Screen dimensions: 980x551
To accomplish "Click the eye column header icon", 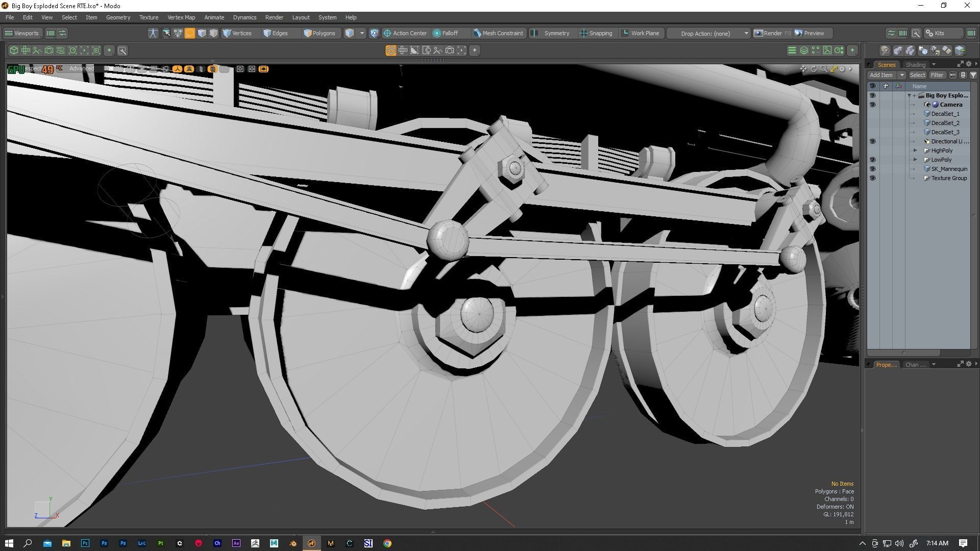I will [872, 86].
